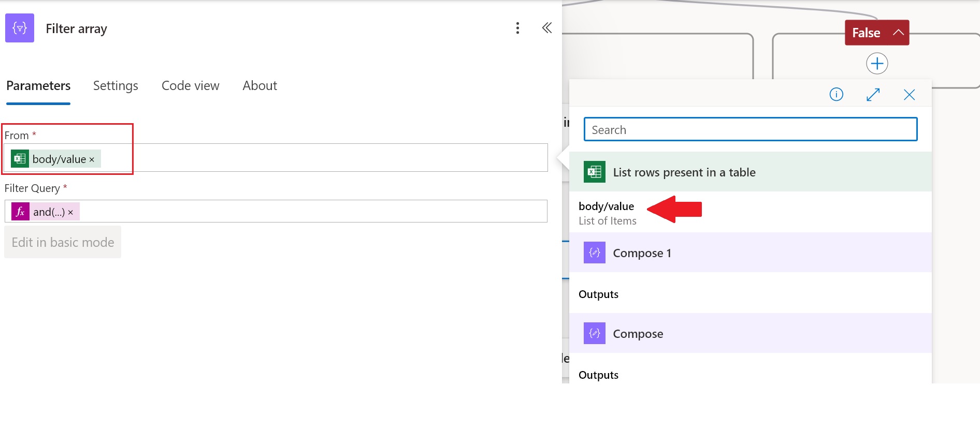Switch to the Settings tab
Image resolution: width=980 pixels, height=445 pixels.
pyautogui.click(x=116, y=86)
